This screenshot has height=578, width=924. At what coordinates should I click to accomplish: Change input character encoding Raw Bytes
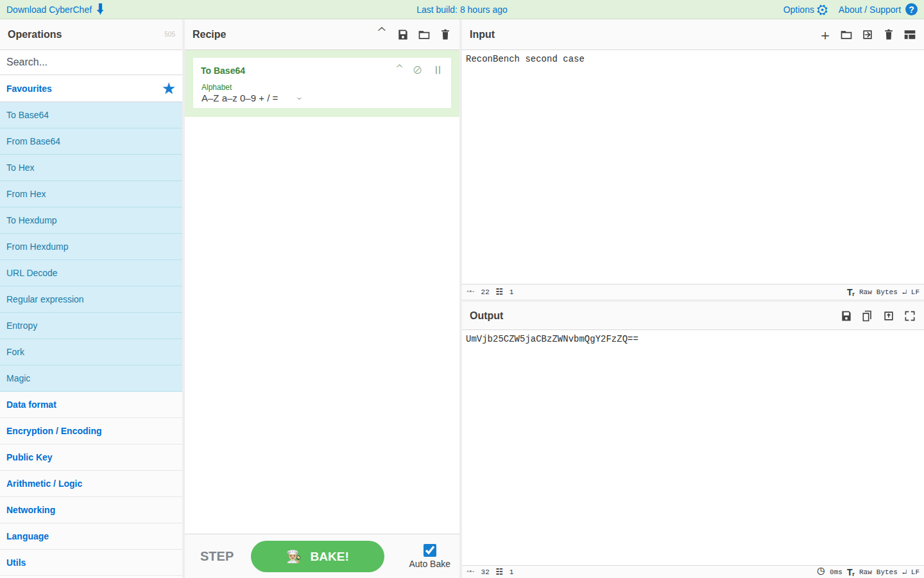tap(872, 292)
